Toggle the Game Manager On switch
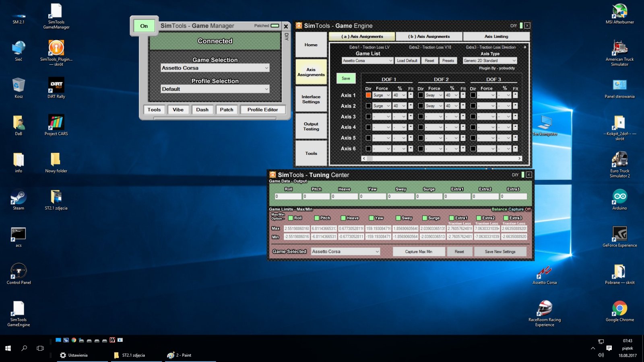 pos(144,26)
